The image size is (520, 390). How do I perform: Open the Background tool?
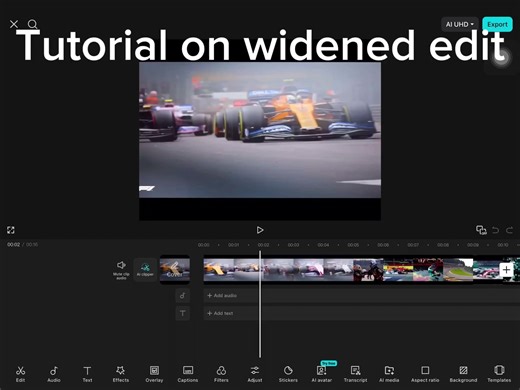[x=463, y=374]
